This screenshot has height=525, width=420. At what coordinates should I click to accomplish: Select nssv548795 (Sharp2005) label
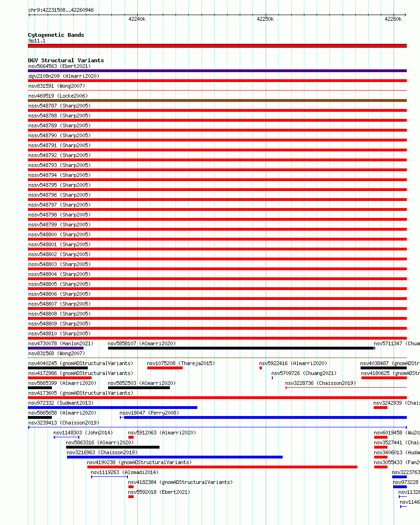pyautogui.click(x=59, y=185)
